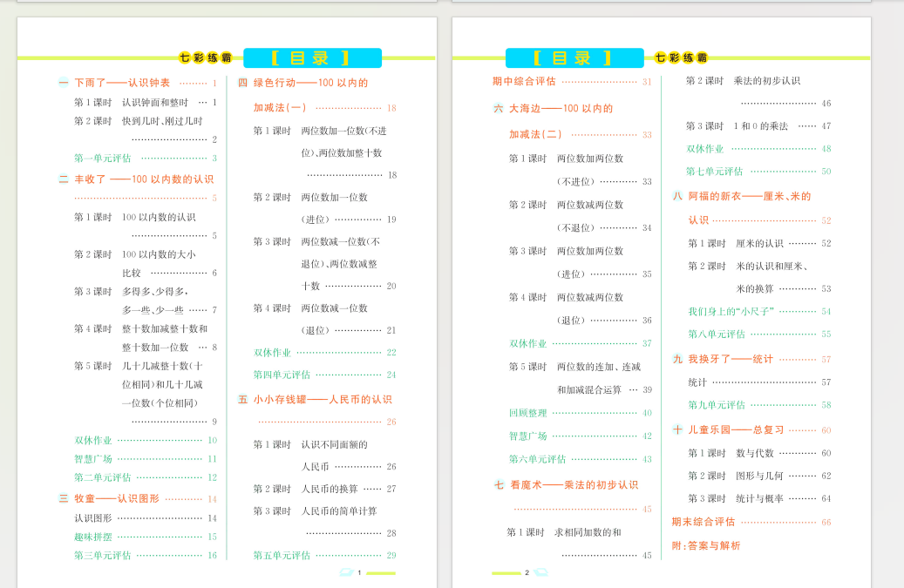The image size is (904, 588).
Task: Click the '第四单元评估' entry
Action: (x=282, y=375)
